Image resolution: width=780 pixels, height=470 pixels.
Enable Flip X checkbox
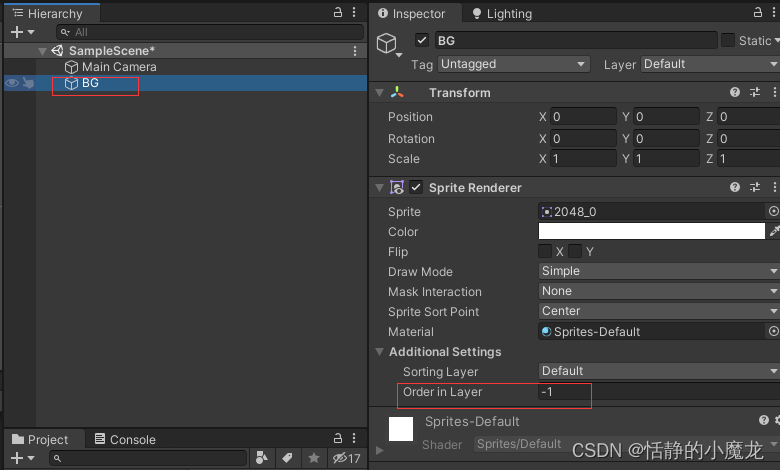pyautogui.click(x=545, y=251)
